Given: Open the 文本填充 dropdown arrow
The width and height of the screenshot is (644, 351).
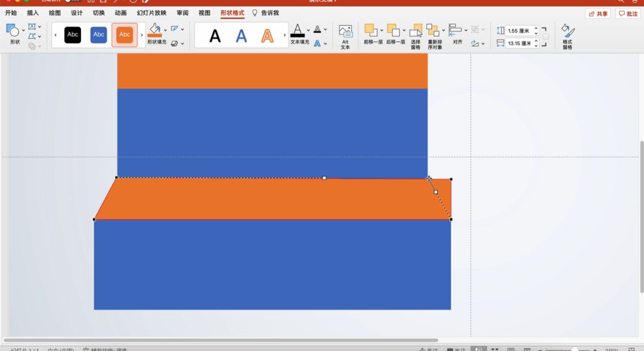Looking at the screenshot, I should pyautogui.click(x=308, y=30).
